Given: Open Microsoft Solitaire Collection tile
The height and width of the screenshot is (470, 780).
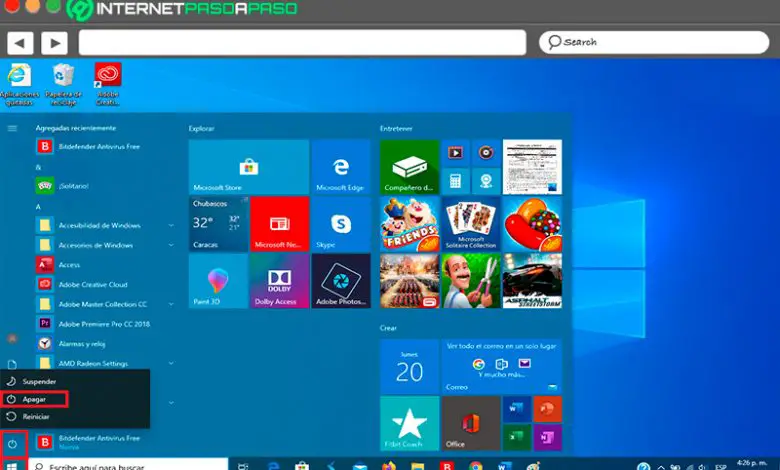Looking at the screenshot, I should click(x=471, y=224).
